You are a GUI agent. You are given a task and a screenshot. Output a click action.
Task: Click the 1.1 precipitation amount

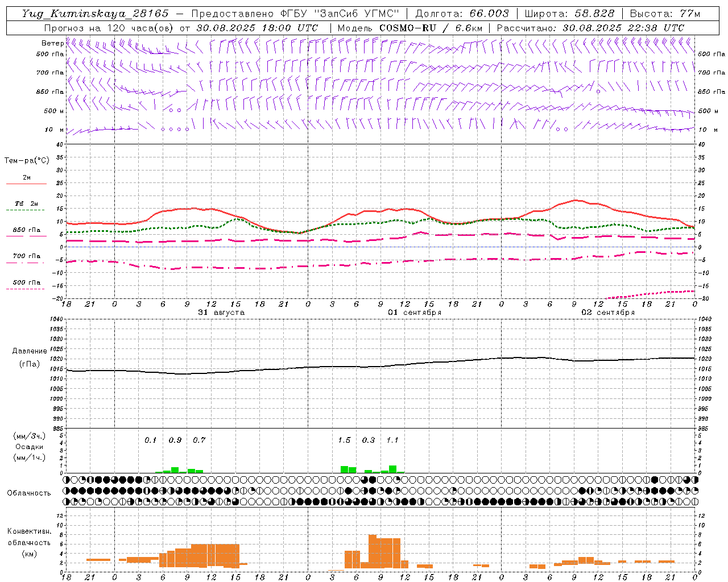pyautogui.click(x=392, y=440)
